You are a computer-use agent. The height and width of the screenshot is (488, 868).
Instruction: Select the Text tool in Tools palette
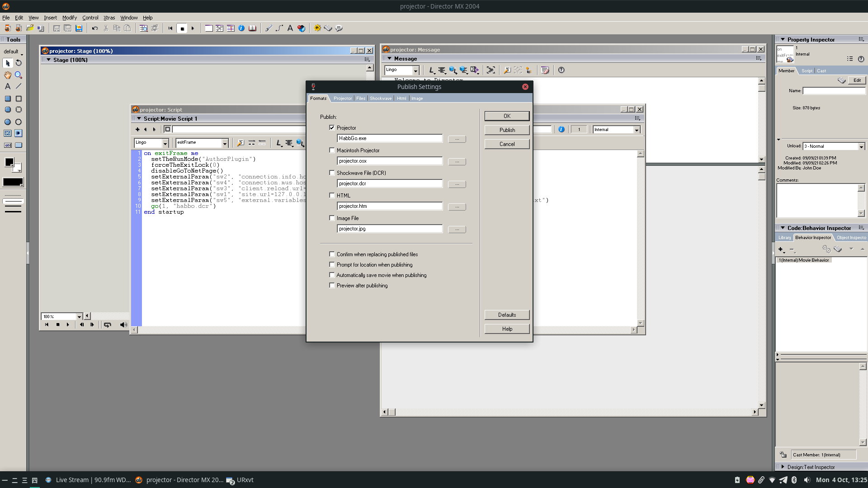coord(8,86)
